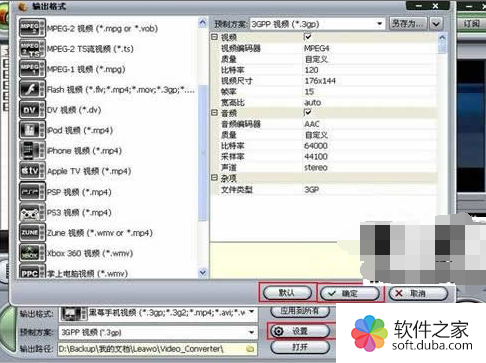Click the 文件类型 value 3GP
The height and width of the screenshot is (363, 486).
(312, 189)
